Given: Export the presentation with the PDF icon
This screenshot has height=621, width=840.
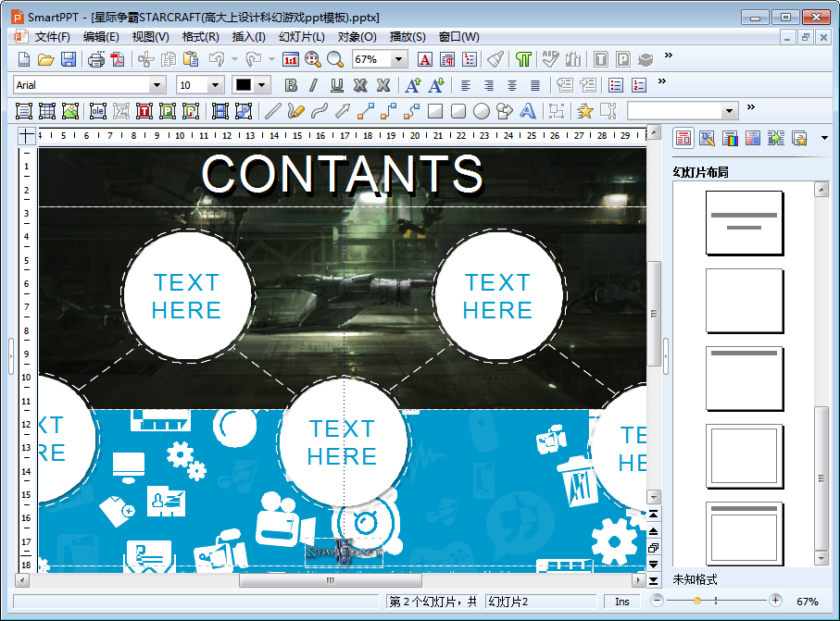Looking at the screenshot, I should (x=118, y=59).
